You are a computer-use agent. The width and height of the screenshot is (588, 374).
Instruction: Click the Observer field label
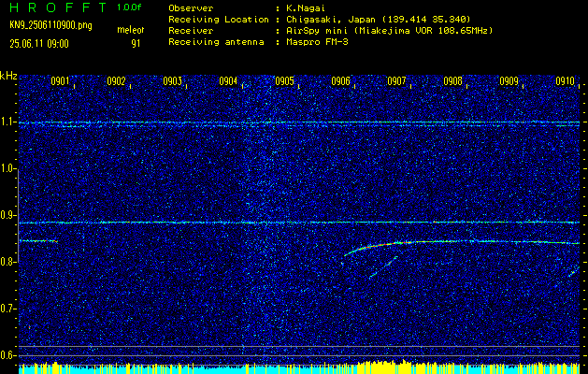pos(191,8)
